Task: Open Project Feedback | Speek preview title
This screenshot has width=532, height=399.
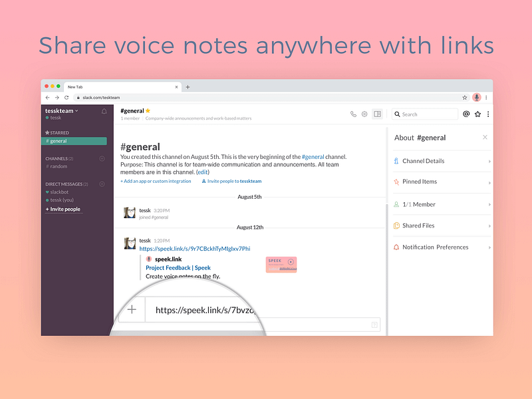Action: 178,268
